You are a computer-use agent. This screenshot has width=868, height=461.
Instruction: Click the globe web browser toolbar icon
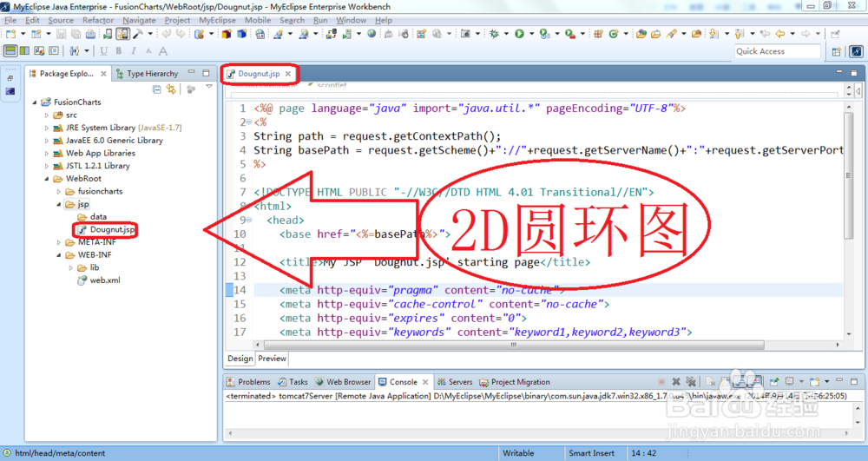[x=372, y=34]
